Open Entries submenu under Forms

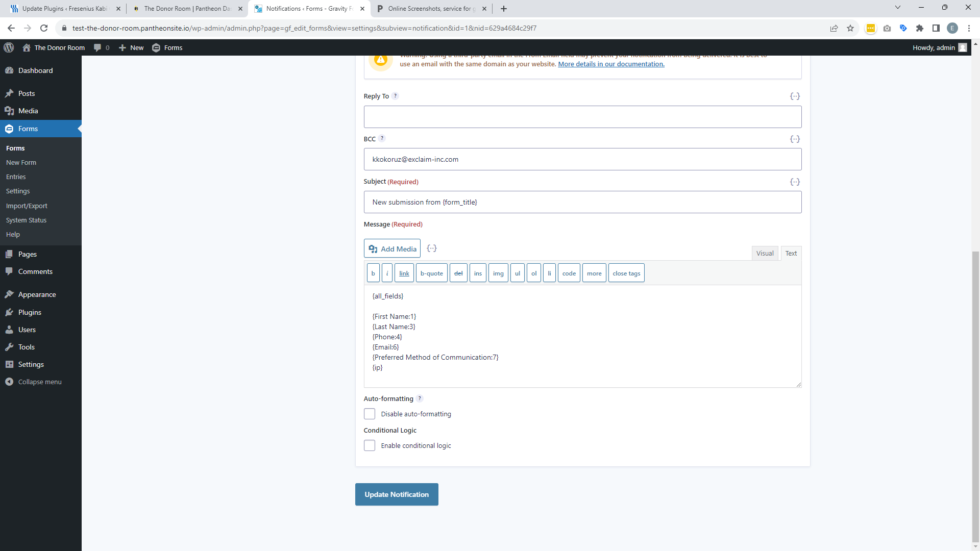(x=16, y=177)
